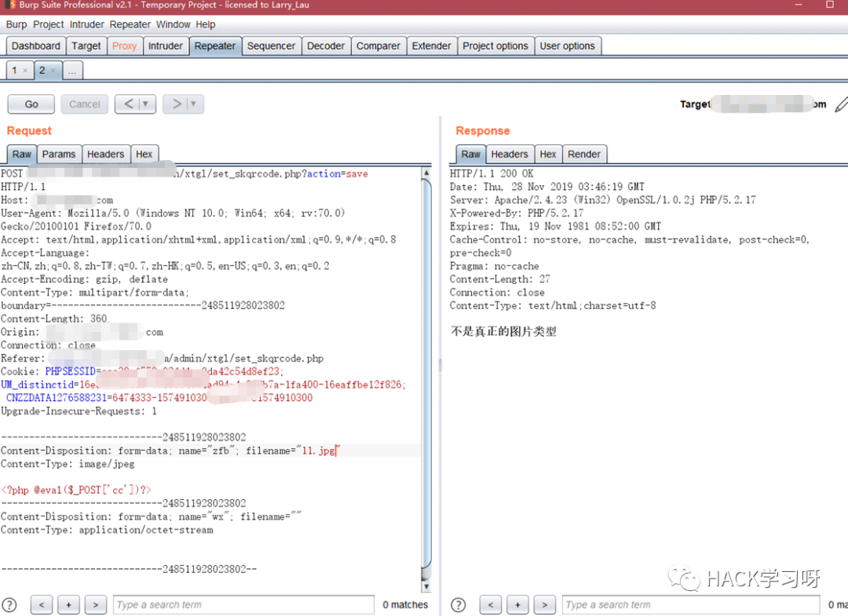Click the "Content-Length: 360" request header
Image resolution: width=848 pixels, height=616 pixels.
54,319
